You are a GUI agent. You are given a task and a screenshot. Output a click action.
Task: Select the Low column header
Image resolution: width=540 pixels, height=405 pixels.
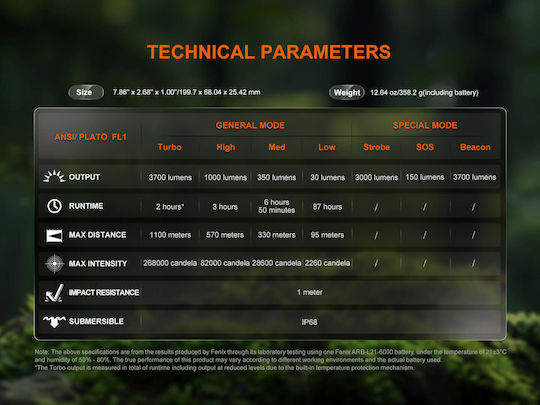click(x=326, y=147)
